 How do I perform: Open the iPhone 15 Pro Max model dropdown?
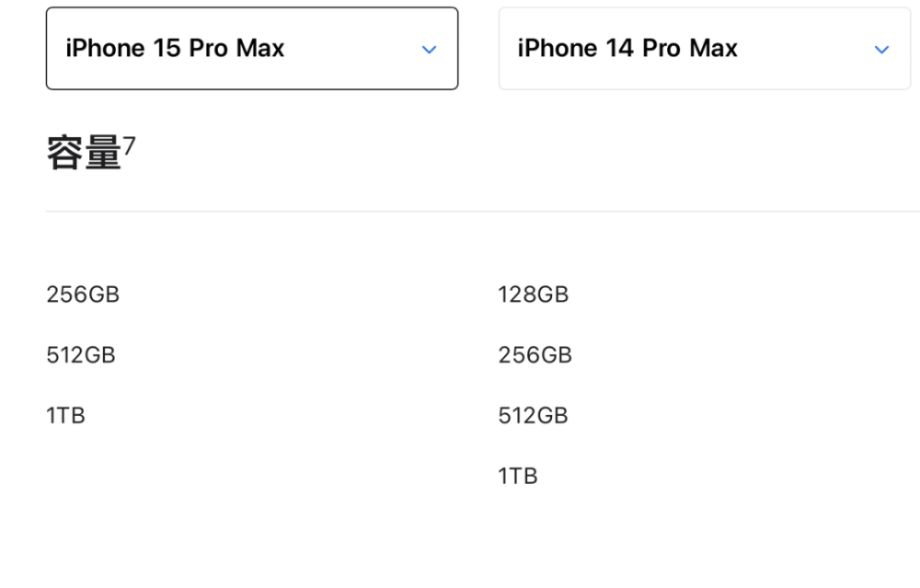tap(252, 49)
